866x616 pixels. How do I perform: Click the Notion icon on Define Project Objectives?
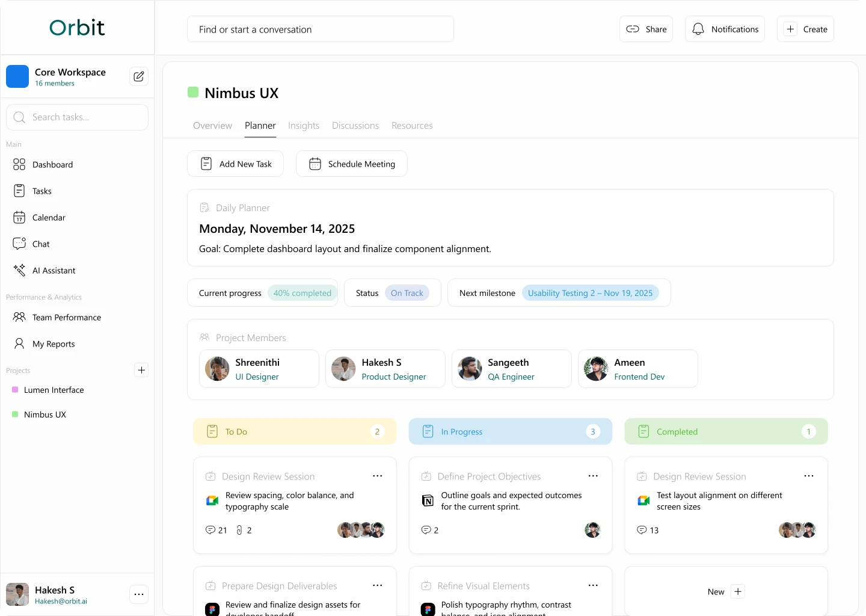[428, 500]
